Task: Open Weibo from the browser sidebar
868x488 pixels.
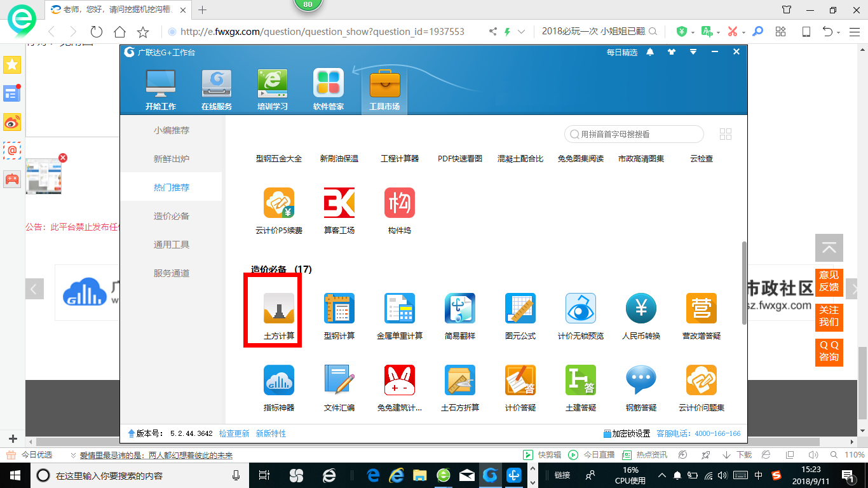Action: 12,121
